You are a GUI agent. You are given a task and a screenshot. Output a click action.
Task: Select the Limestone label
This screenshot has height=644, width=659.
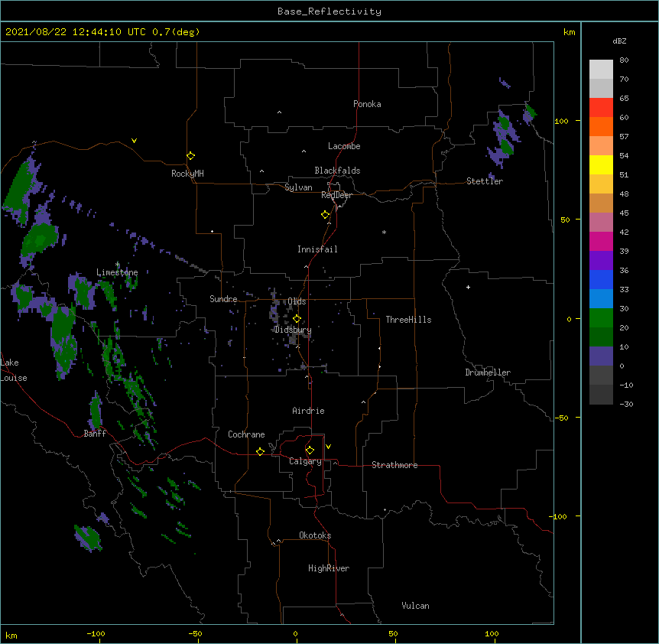pyautogui.click(x=117, y=272)
